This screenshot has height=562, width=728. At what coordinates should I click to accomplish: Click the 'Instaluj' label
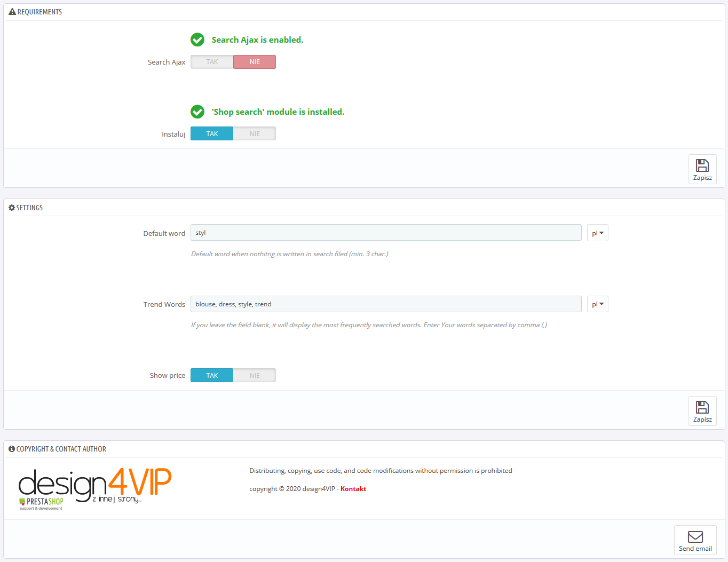tap(173, 134)
